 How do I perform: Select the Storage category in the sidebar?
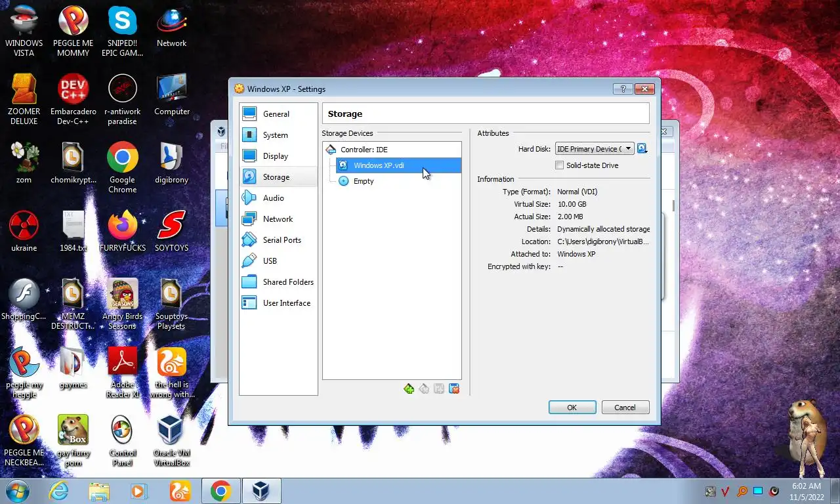[x=278, y=177]
